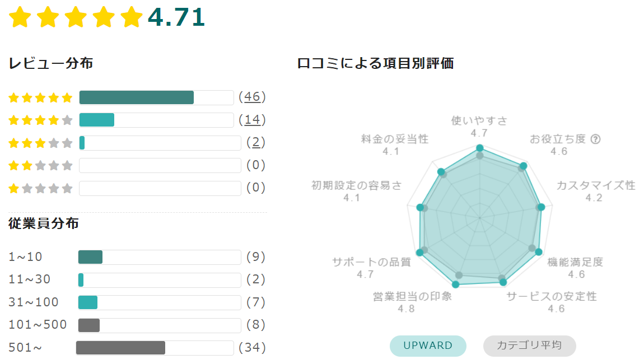Click the five-star rating icons row
The image size is (644, 364).
[x=40, y=98]
